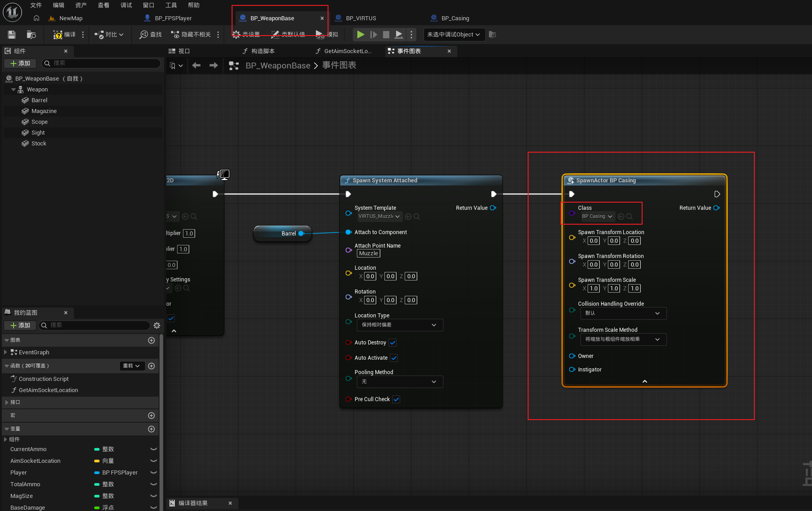
Task: Toggle Player variable visibility eye
Action: (x=154, y=473)
